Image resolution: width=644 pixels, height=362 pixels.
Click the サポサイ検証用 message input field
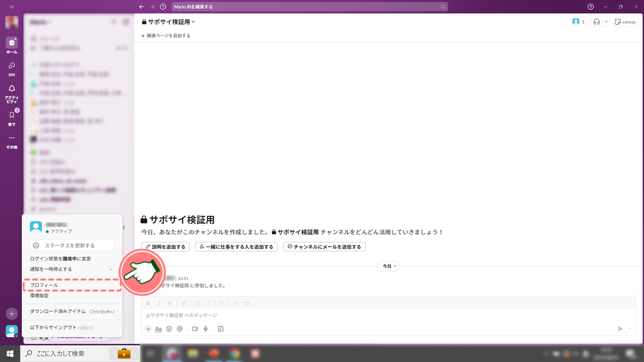coord(388,315)
